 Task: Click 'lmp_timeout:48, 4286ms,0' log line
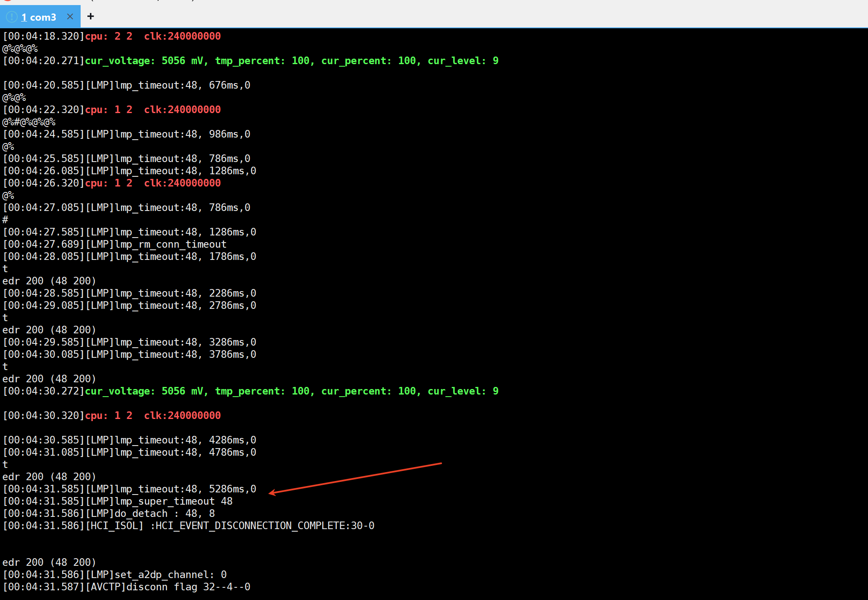[x=130, y=440]
